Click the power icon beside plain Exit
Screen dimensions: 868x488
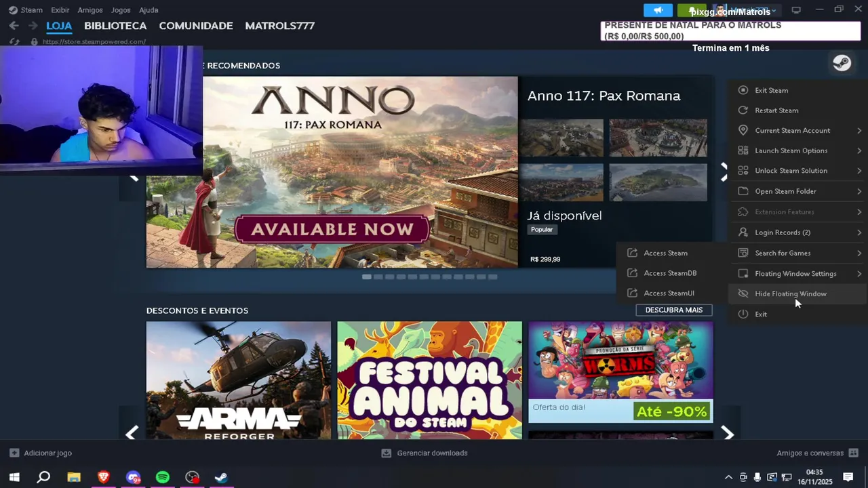click(743, 314)
